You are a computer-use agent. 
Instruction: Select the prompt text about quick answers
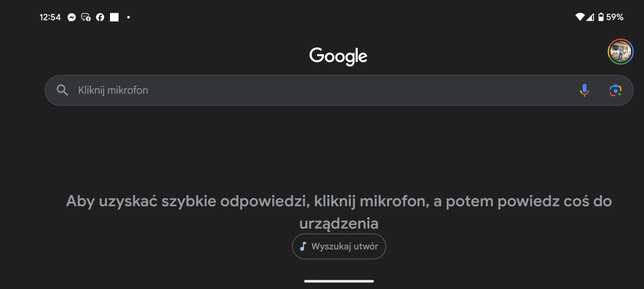(x=338, y=212)
